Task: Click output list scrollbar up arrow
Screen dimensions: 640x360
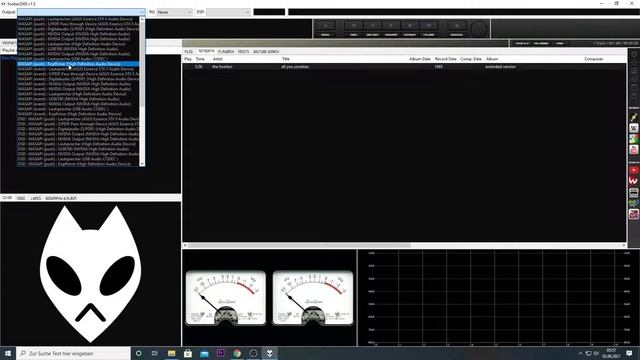Action: (x=142, y=19)
